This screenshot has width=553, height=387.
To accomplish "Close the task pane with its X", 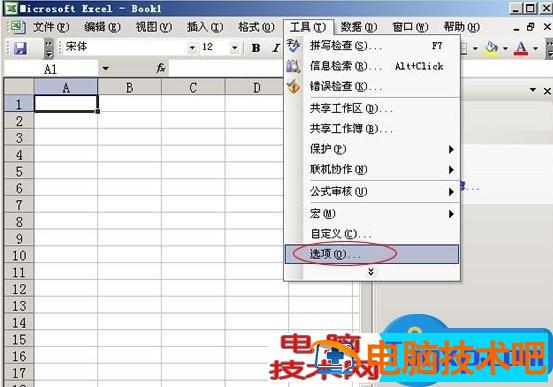I will pos(547,91).
